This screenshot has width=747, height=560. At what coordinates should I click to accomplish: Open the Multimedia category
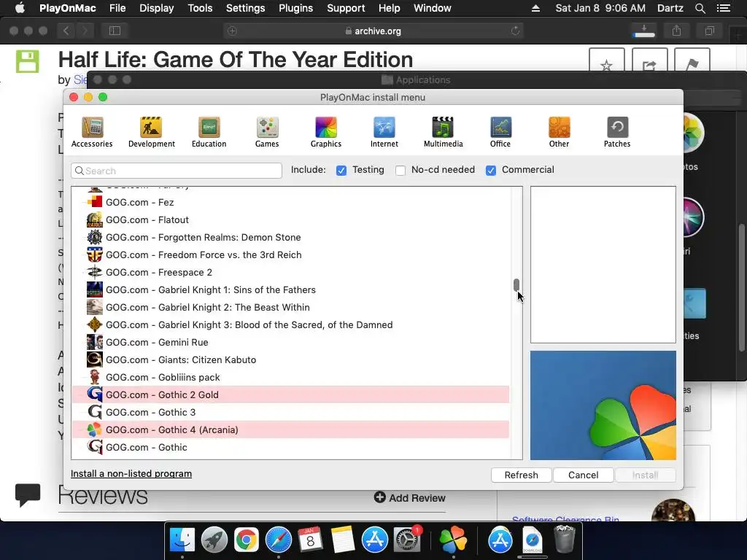(443, 133)
